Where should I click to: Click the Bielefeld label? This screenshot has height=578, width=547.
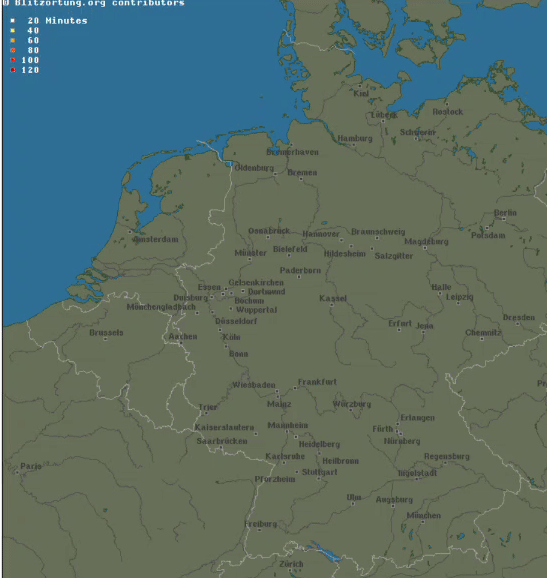tap(290, 249)
